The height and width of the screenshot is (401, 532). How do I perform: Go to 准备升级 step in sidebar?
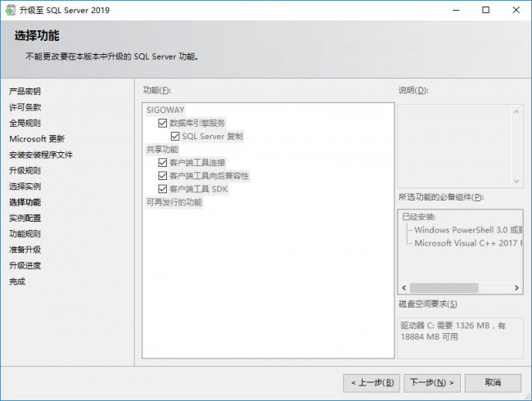coord(25,250)
